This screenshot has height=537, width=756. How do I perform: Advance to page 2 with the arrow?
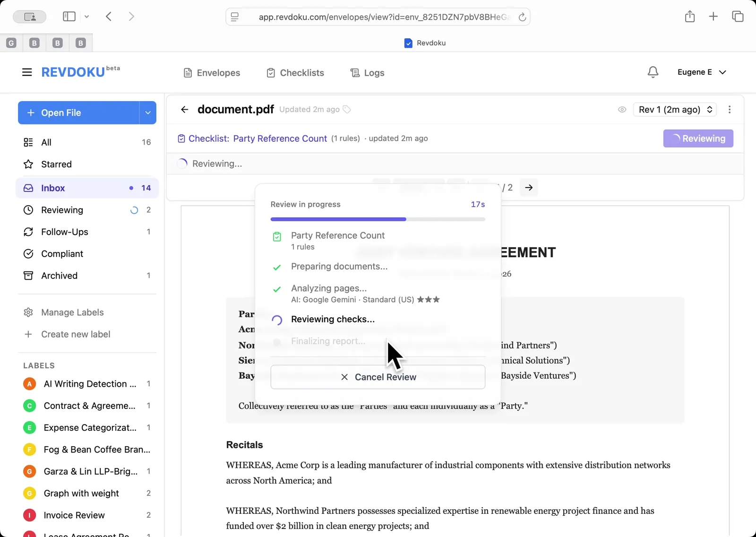[529, 188]
